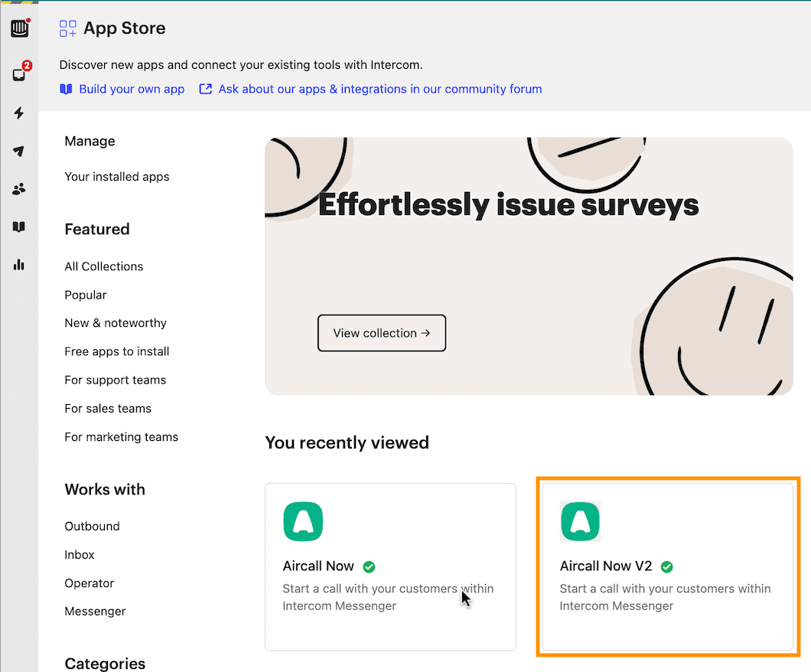
Task: Open the Aircall Now V2 app card
Action: pyautogui.click(x=667, y=566)
